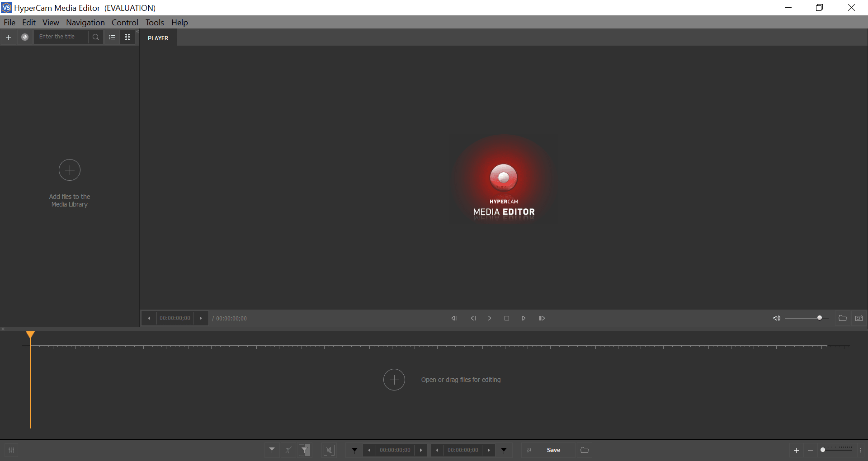Open the PLAYER tab
This screenshot has width=868, height=461.
(x=158, y=38)
